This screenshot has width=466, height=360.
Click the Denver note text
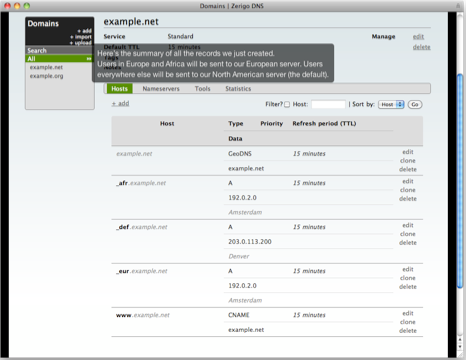pyautogui.click(x=239, y=256)
